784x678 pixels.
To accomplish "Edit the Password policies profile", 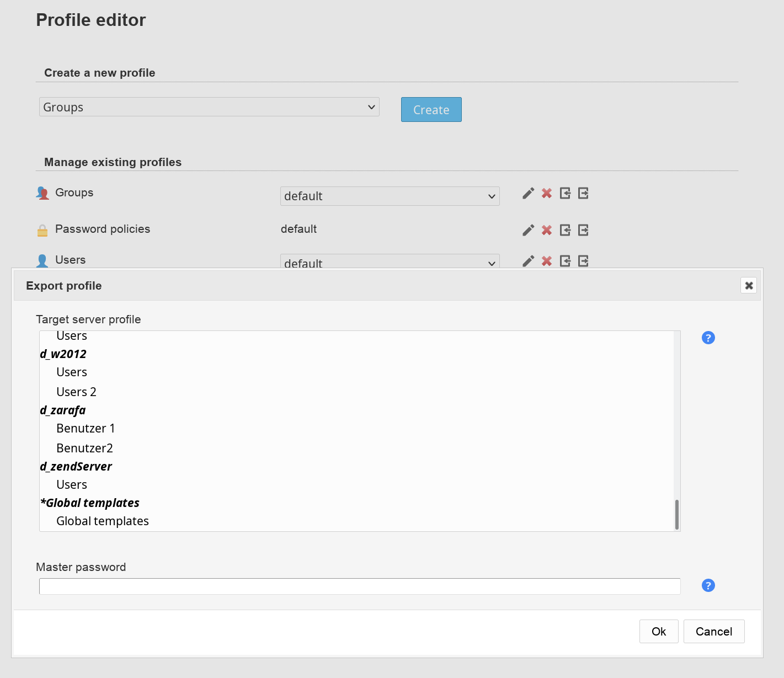I will 528,230.
